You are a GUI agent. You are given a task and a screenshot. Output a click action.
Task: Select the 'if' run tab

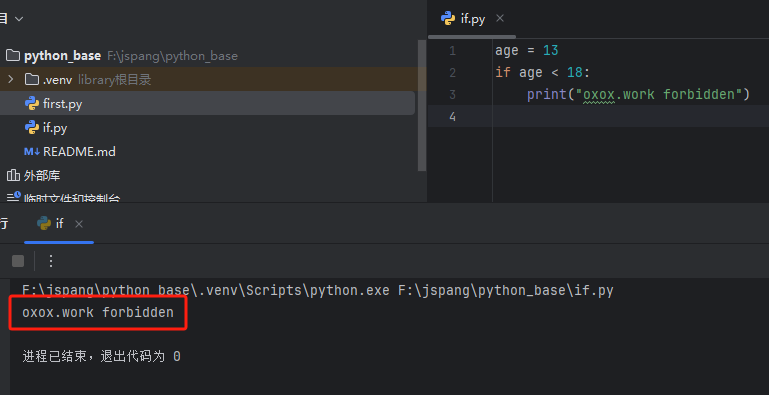59,224
